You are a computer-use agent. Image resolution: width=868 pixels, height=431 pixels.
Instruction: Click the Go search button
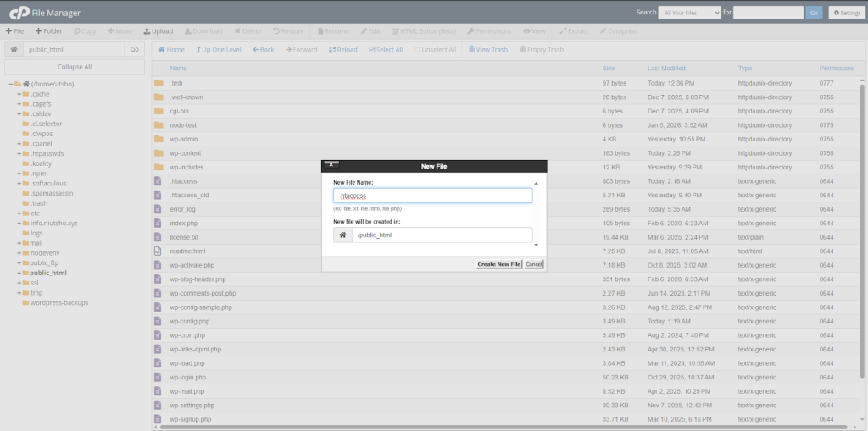click(814, 13)
